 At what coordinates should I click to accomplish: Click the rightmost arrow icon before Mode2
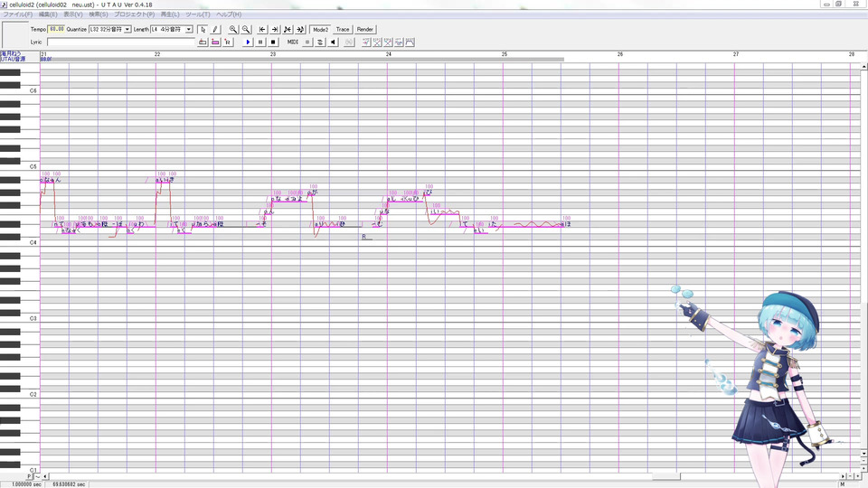(300, 29)
